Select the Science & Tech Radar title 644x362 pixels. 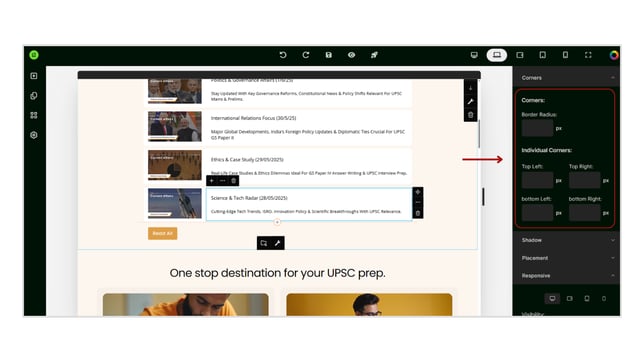click(249, 198)
